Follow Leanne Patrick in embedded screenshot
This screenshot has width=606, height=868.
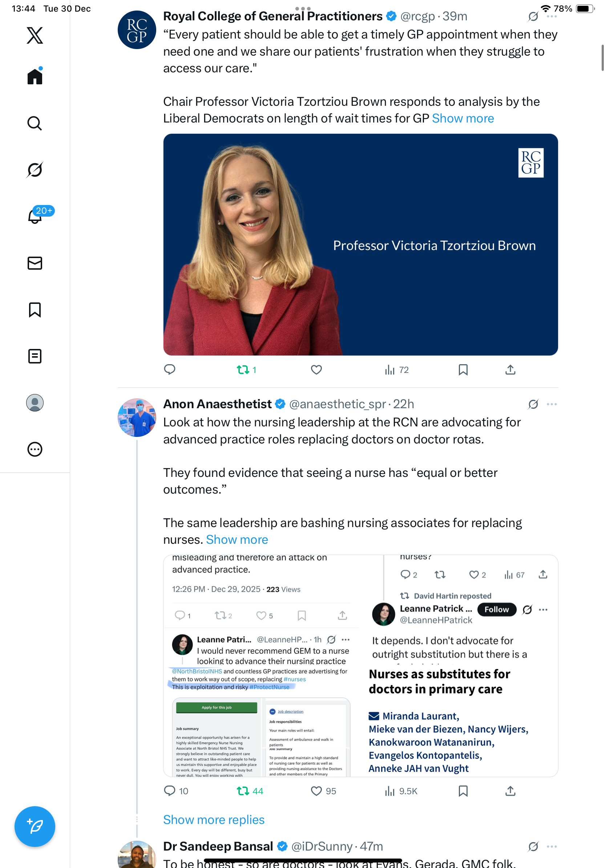[496, 610]
